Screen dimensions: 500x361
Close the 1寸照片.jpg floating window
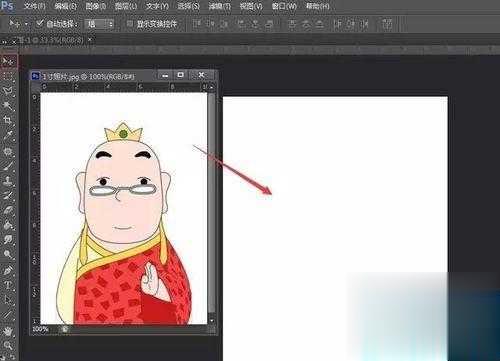(x=201, y=75)
